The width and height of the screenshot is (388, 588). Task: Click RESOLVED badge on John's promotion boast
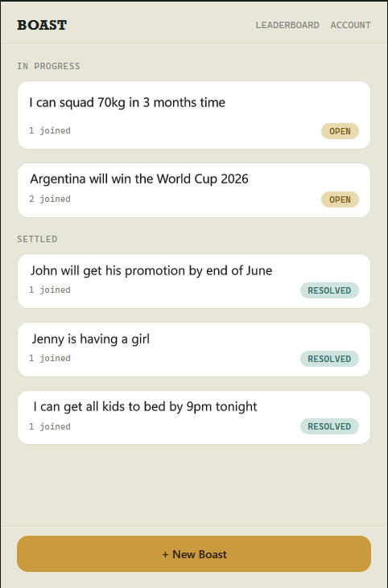329,290
